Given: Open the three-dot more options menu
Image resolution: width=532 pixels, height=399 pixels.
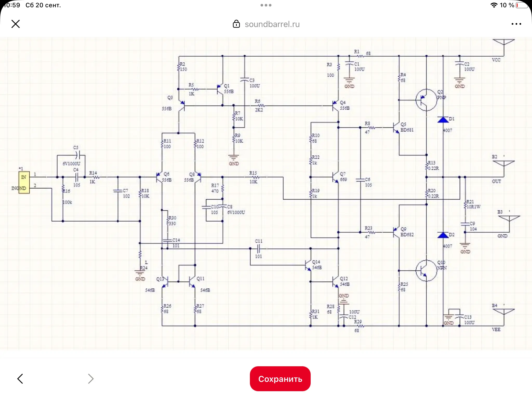Looking at the screenshot, I should click(516, 24).
